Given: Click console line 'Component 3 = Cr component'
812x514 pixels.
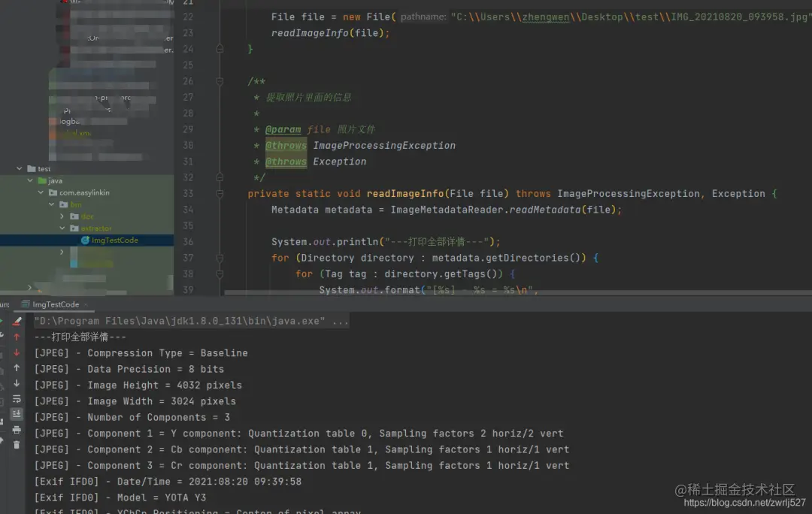Looking at the screenshot, I should (302, 465).
